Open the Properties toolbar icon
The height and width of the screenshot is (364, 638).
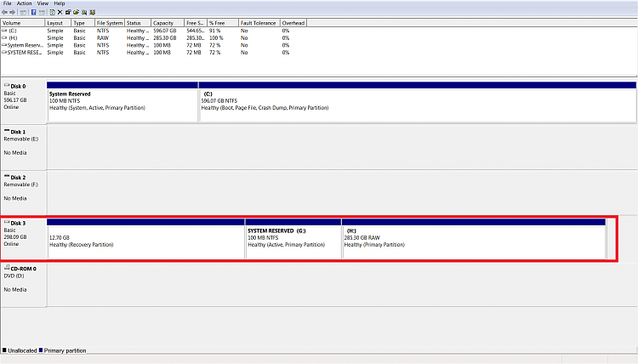click(x=68, y=12)
